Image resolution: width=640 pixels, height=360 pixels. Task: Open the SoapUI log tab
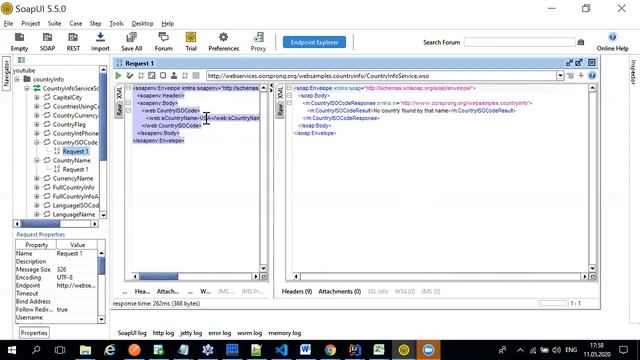(x=132, y=333)
